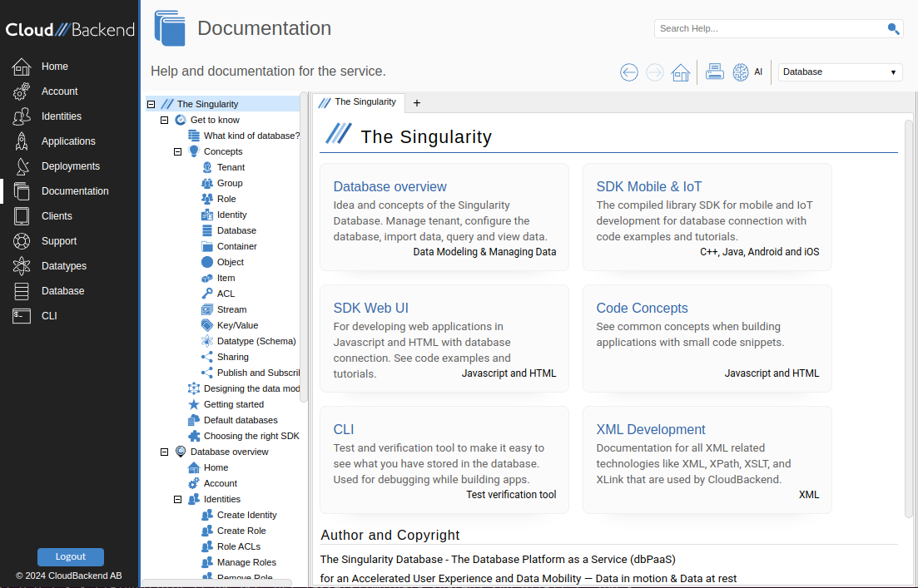Select 'Create Role' in the tree
Image resolution: width=918 pixels, height=588 pixels.
[x=241, y=531]
